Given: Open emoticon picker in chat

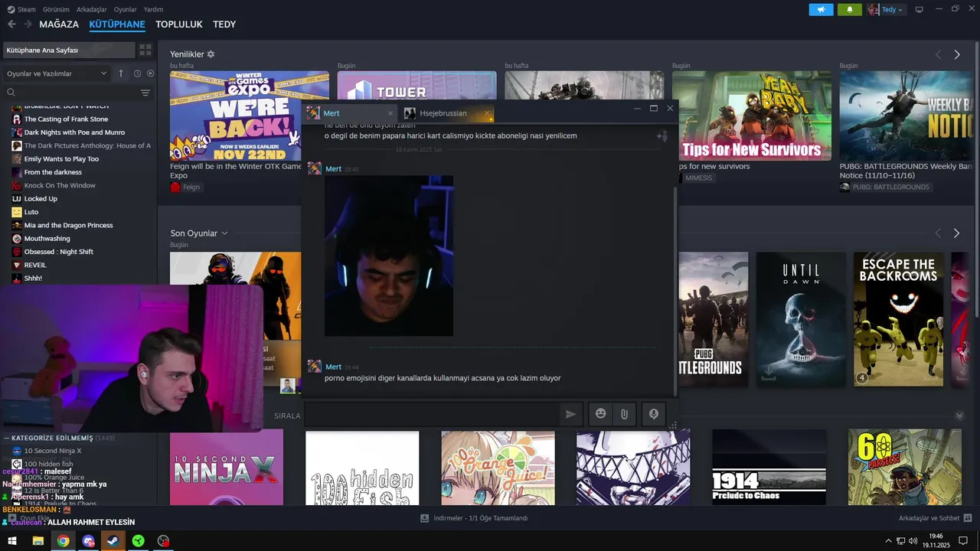Looking at the screenshot, I should pos(600,414).
